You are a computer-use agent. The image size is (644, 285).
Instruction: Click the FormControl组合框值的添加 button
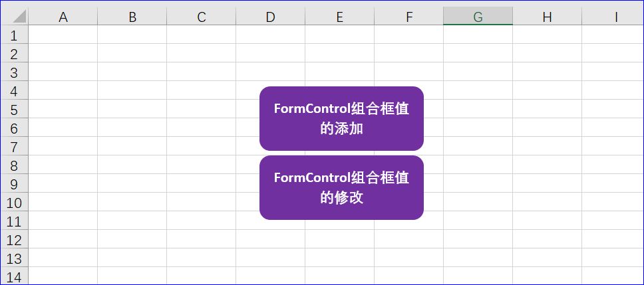coord(341,118)
